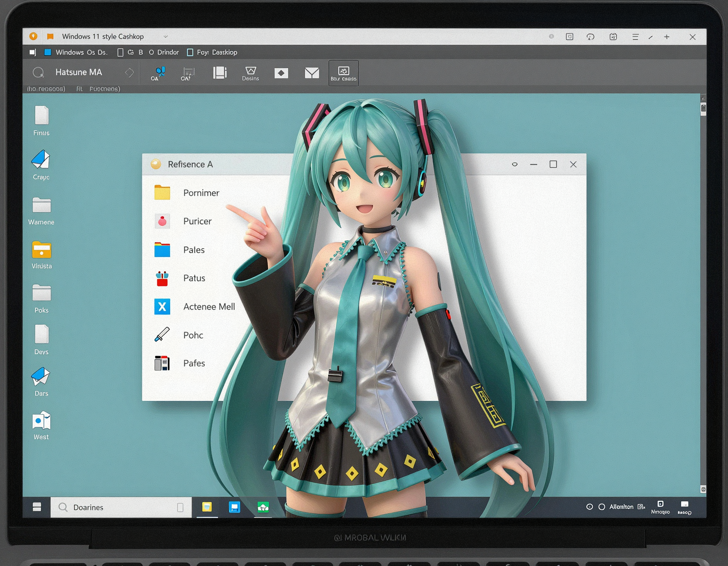
Task: Click the diamond-in-box toolbar icon
Action: click(281, 73)
